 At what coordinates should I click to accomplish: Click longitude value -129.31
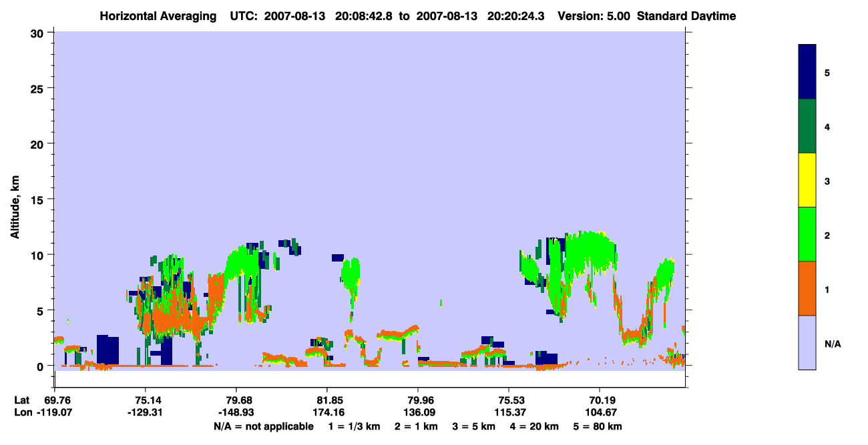pyautogui.click(x=146, y=413)
